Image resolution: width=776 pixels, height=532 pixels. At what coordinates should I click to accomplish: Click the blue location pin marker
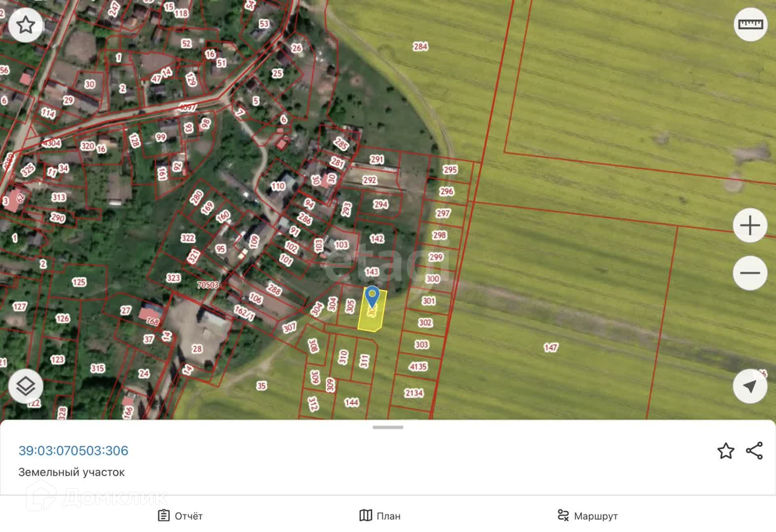point(372,296)
